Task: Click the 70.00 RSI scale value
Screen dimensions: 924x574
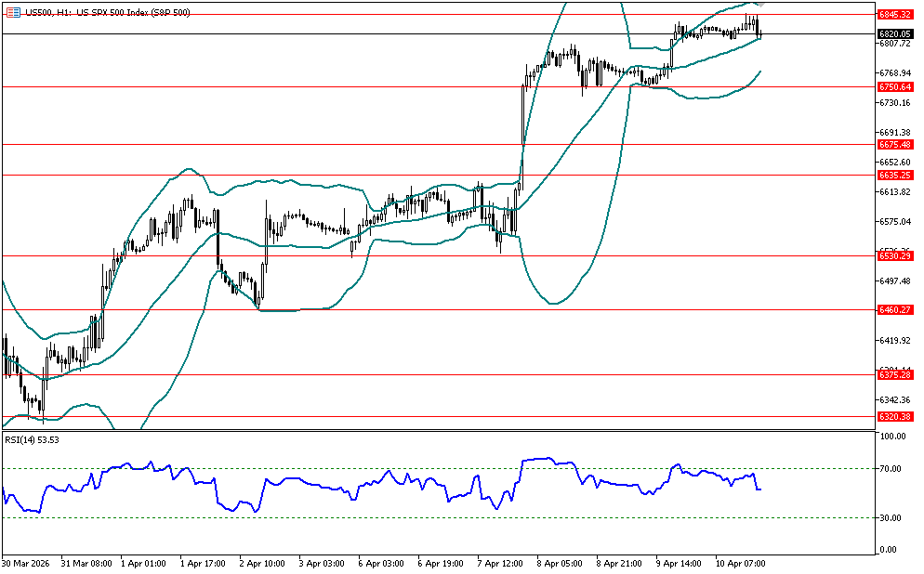Action: tap(893, 469)
